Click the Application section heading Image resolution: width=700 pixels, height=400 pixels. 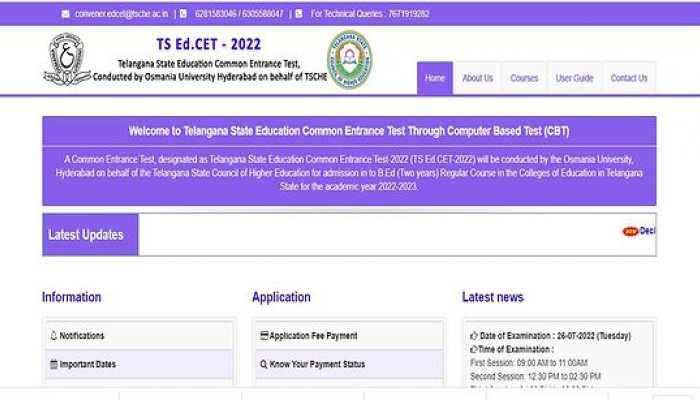[281, 297]
